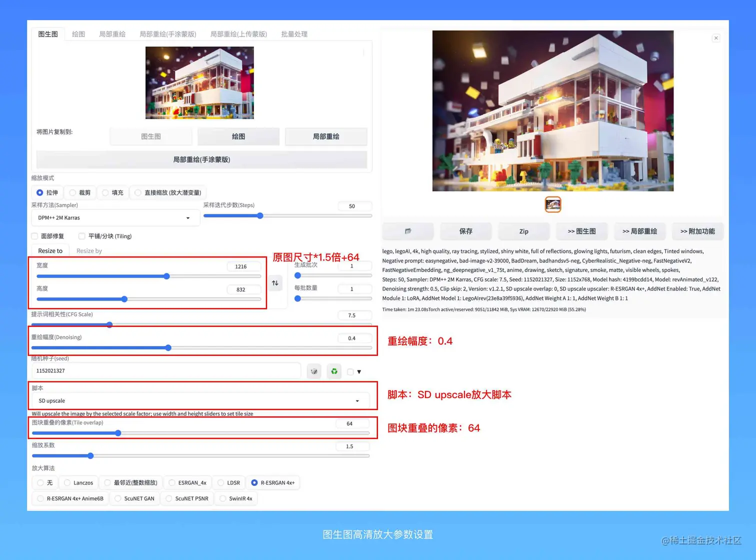Screen dimensions: 756x560
Task: Open the Sampler dropdown showing DPM++ 2M Karras
Action: (x=115, y=217)
